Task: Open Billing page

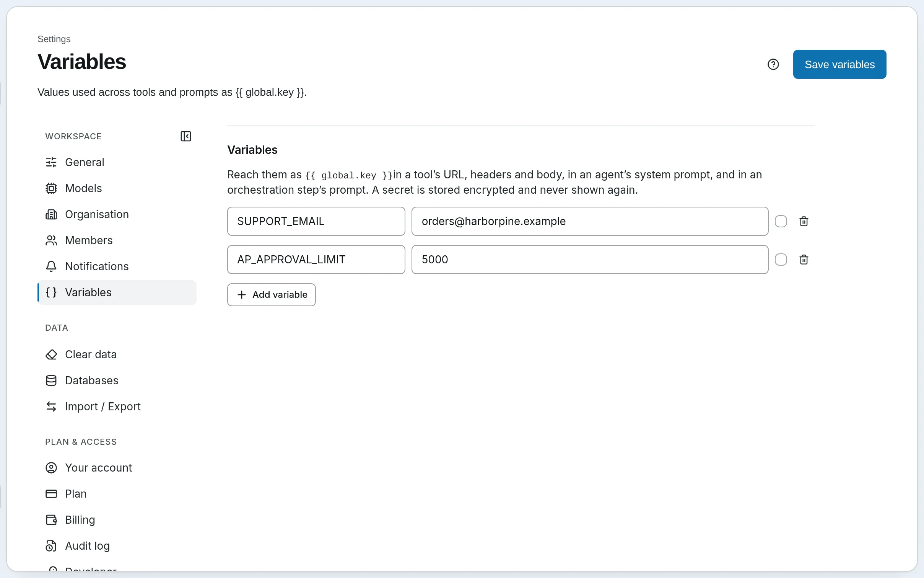Action: click(117, 520)
